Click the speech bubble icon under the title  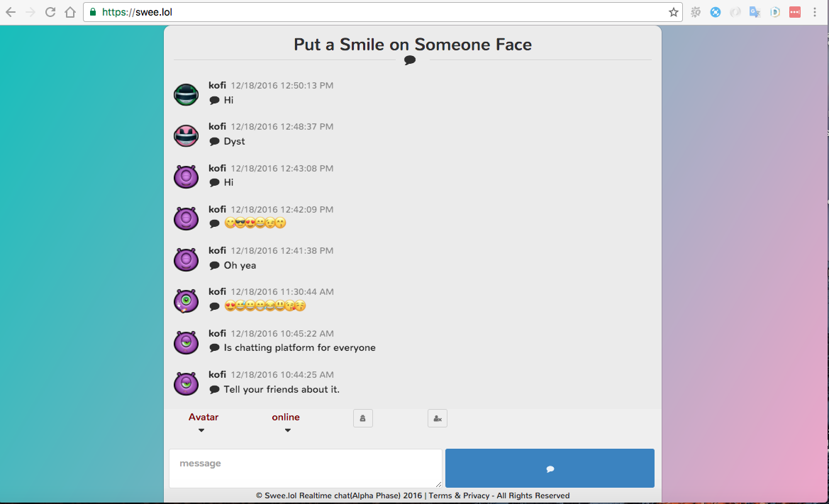pos(410,60)
